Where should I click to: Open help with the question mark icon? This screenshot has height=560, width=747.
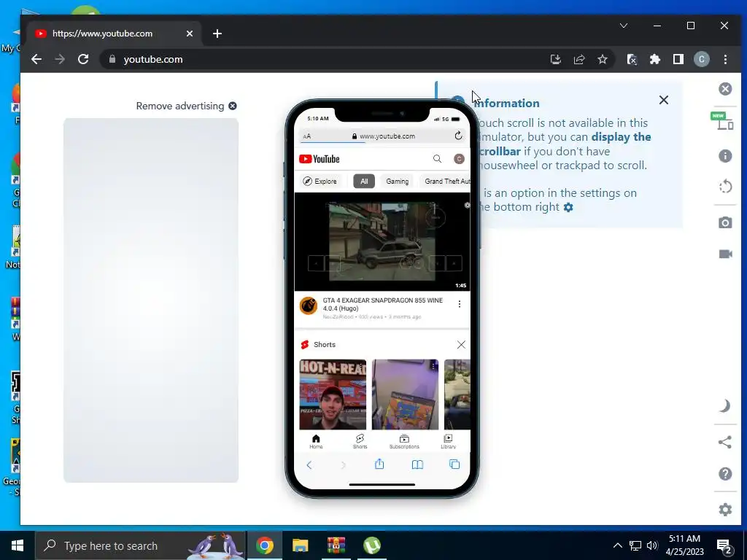point(725,474)
